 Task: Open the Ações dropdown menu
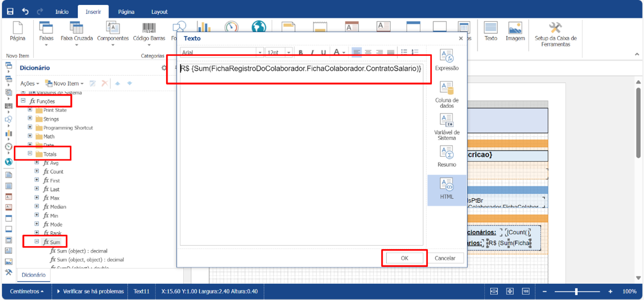pyautogui.click(x=30, y=84)
